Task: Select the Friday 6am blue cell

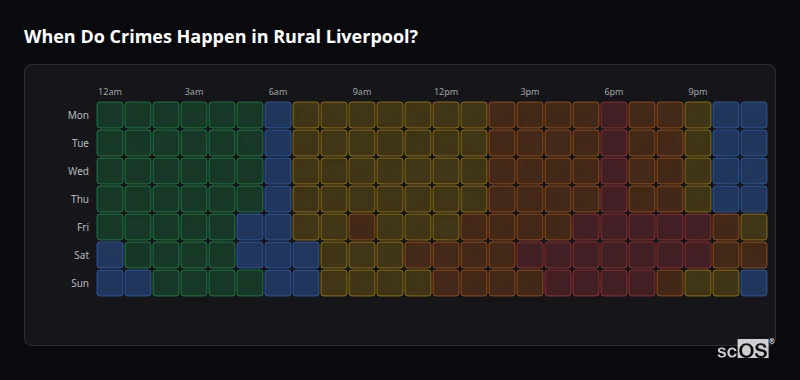Action: click(278, 227)
